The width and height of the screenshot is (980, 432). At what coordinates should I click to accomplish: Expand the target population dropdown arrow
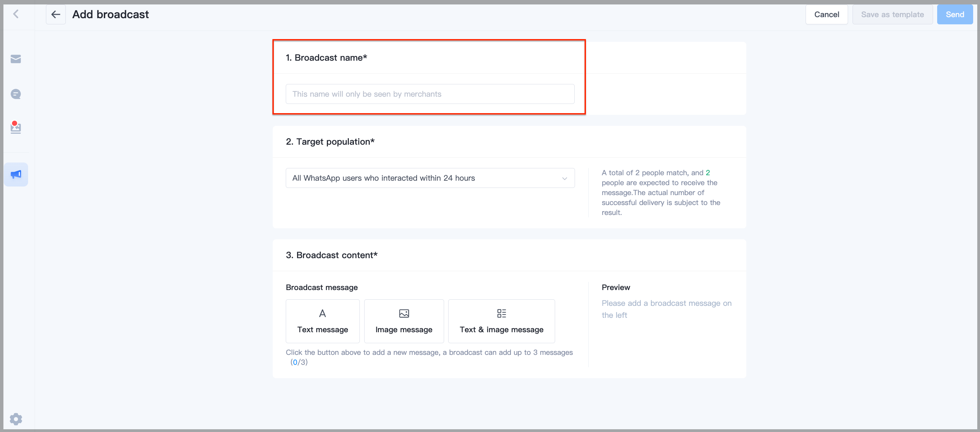click(x=565, y=178)
